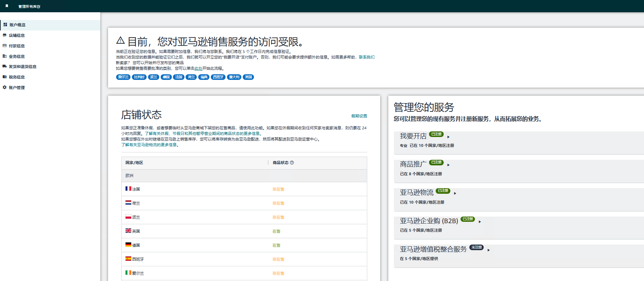Viewport: 644px width, 281px height.
Task: Click 已注册 badge next to 亚马逊物流
Action: [x=443, y=191]
